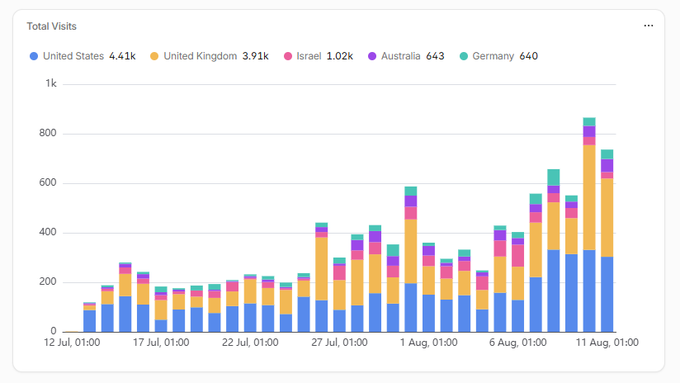Click the pink Israel legend dot

288,56
